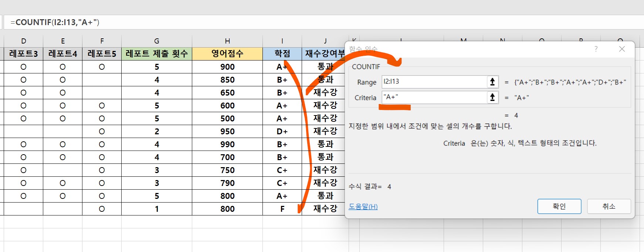The width and height of the screenshot is (644, 252).
Task: Select the cell with score 600
Action: (x=227, y=106)
